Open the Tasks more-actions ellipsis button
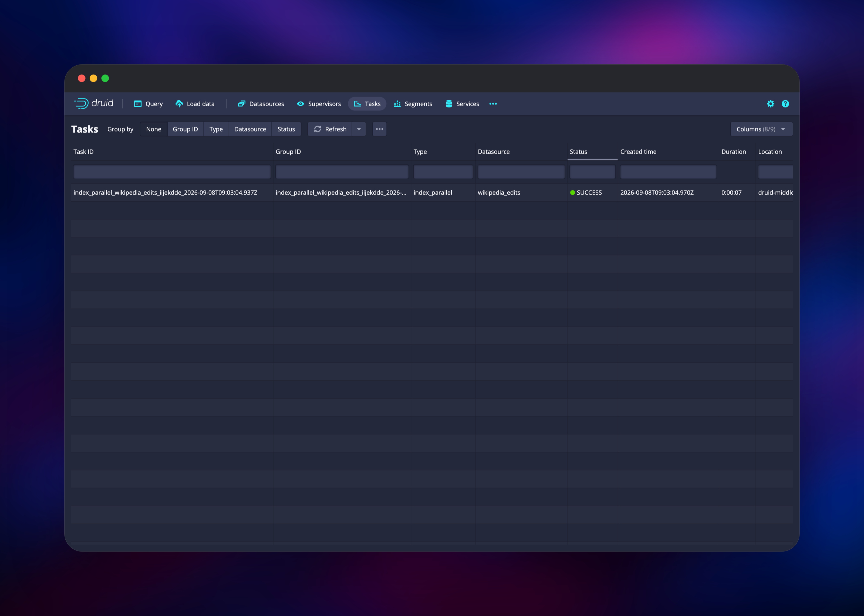This screenshot has height=616, width=864. point(379,129)
